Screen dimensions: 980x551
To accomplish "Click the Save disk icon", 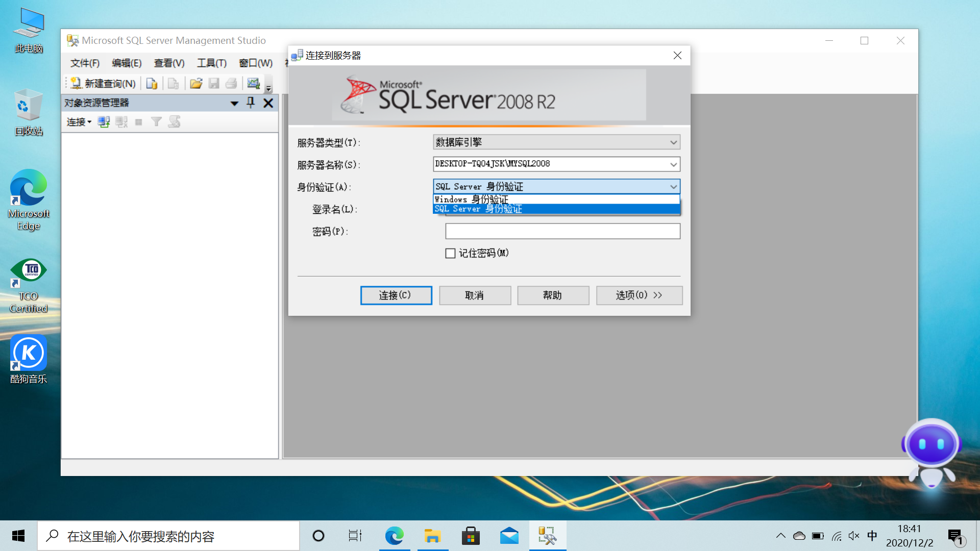I will 214,83.
